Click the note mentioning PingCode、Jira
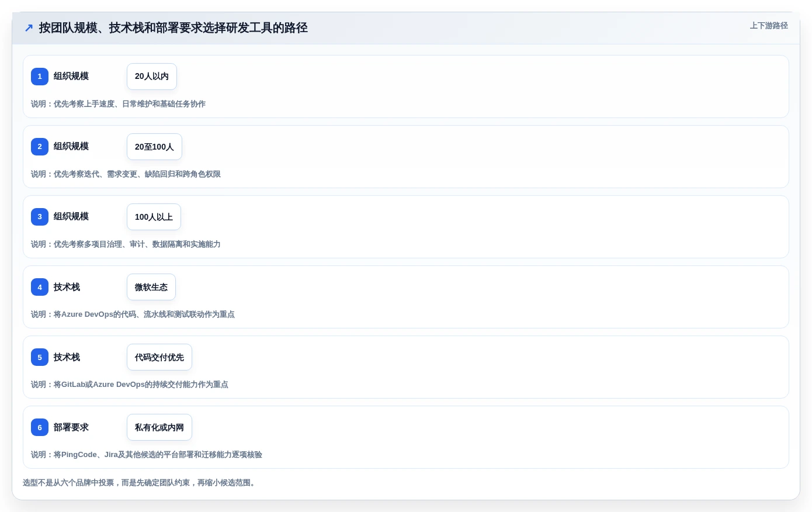Viewport: 812px width, 512px height. coord(147,455)
